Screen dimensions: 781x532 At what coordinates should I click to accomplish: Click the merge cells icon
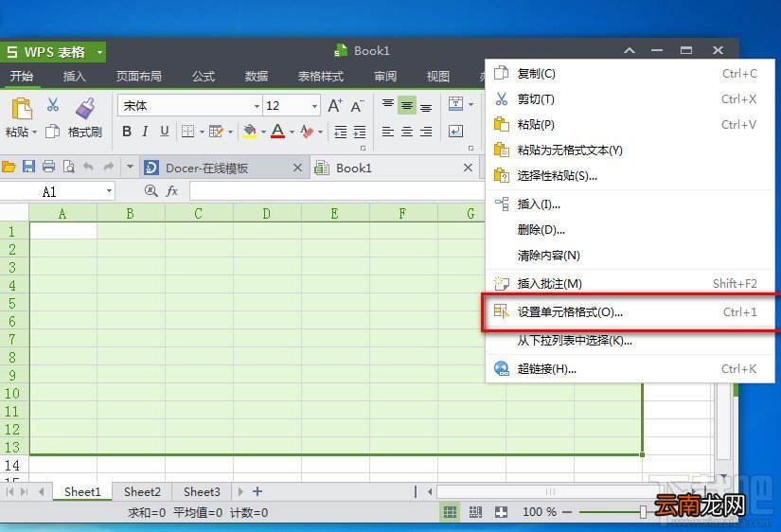(x=455, y=103)
